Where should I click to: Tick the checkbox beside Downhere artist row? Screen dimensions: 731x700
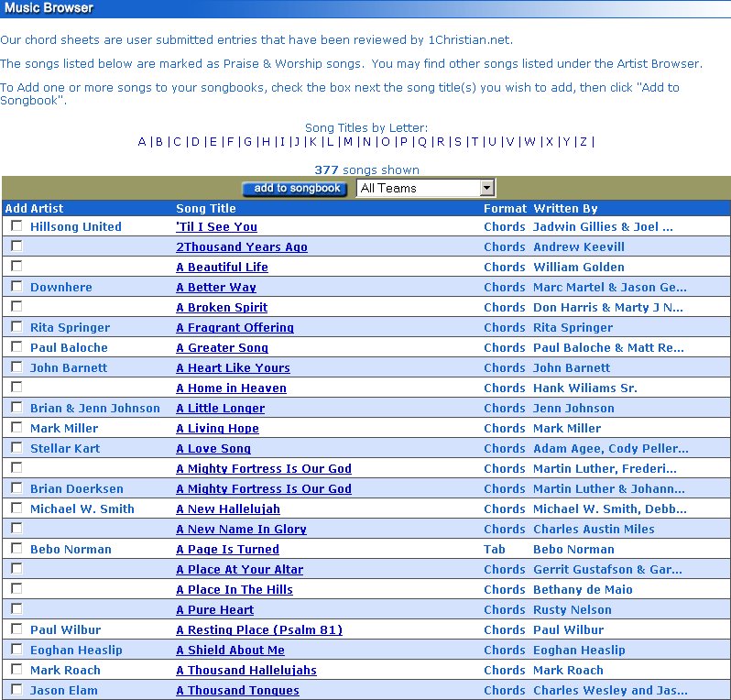[x=16, y=287]
